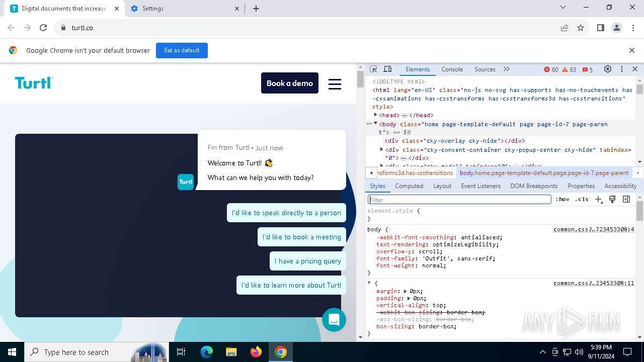This screenshot has width=644, height=362.
Task: Click the styles Filter input
Action: click(x=459, y=200)
